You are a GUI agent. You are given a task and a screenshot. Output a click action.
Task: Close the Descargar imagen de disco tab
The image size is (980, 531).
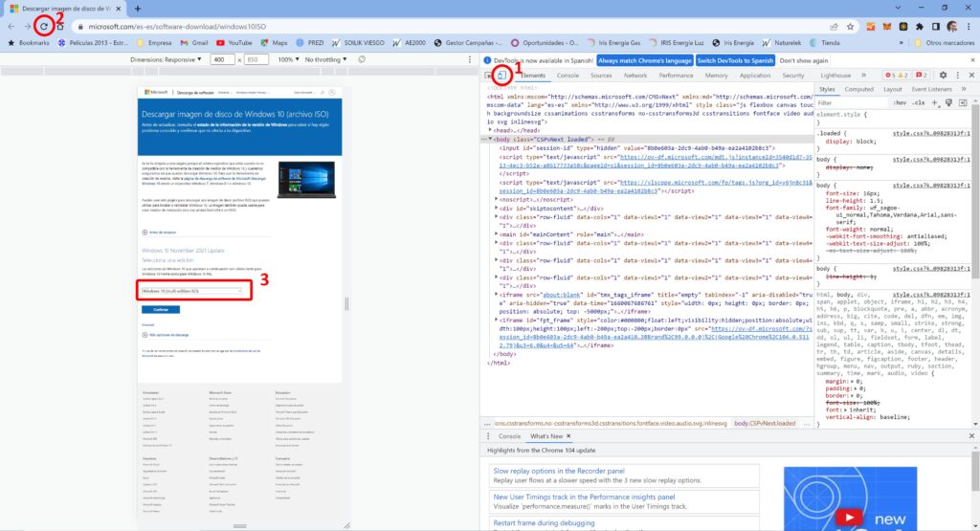pos(118,8)
